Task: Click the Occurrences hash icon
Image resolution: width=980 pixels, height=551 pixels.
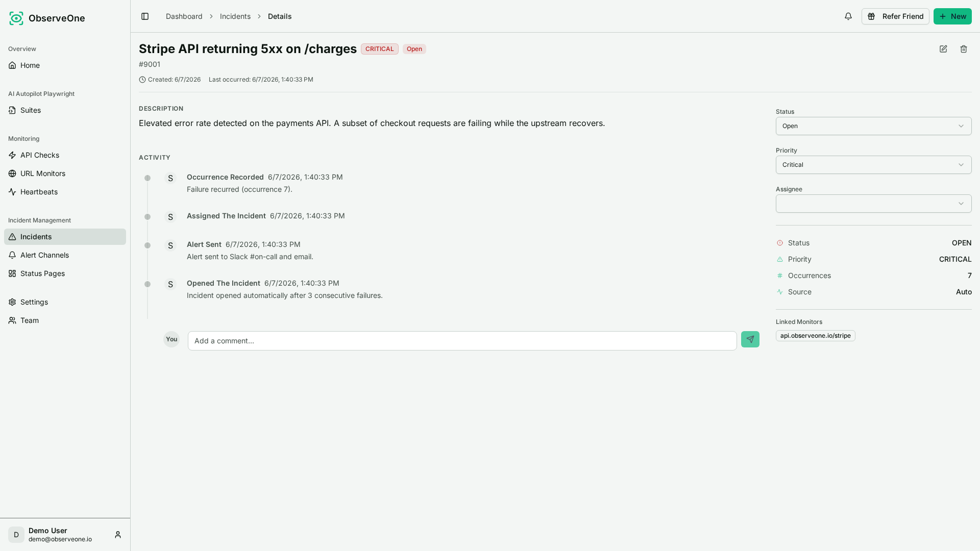Action: [780, 275]
